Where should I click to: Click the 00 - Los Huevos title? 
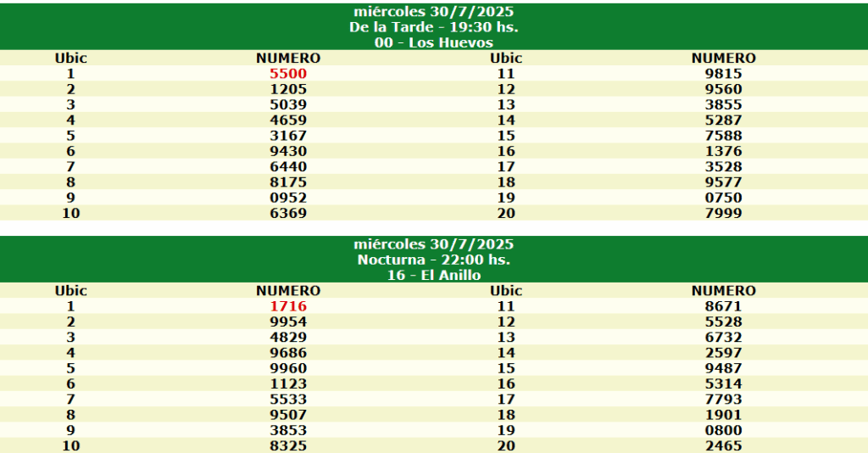click(x=433, y=42)
